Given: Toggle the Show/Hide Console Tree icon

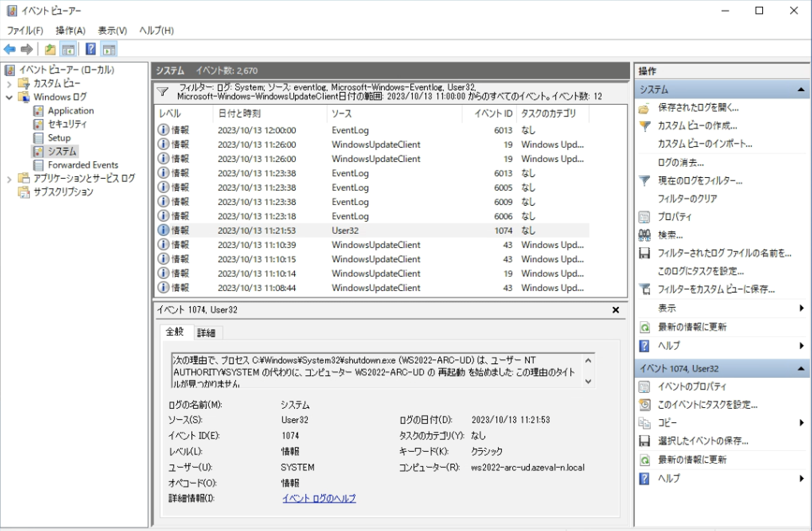Looking at the screenshot, I should [x=68, y=50].
